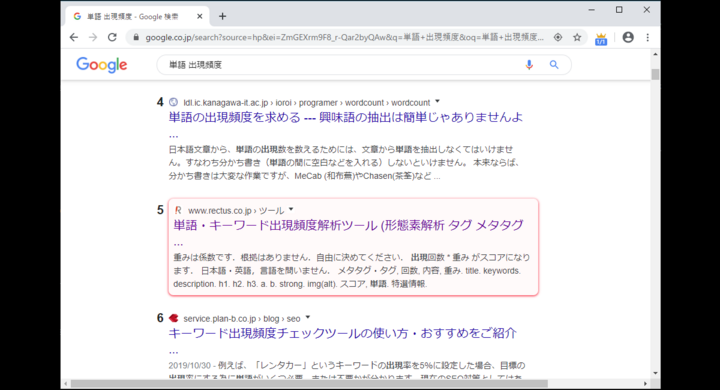
Task: Click the vertical scrollbar thumb
Action: tap(655, 74)
